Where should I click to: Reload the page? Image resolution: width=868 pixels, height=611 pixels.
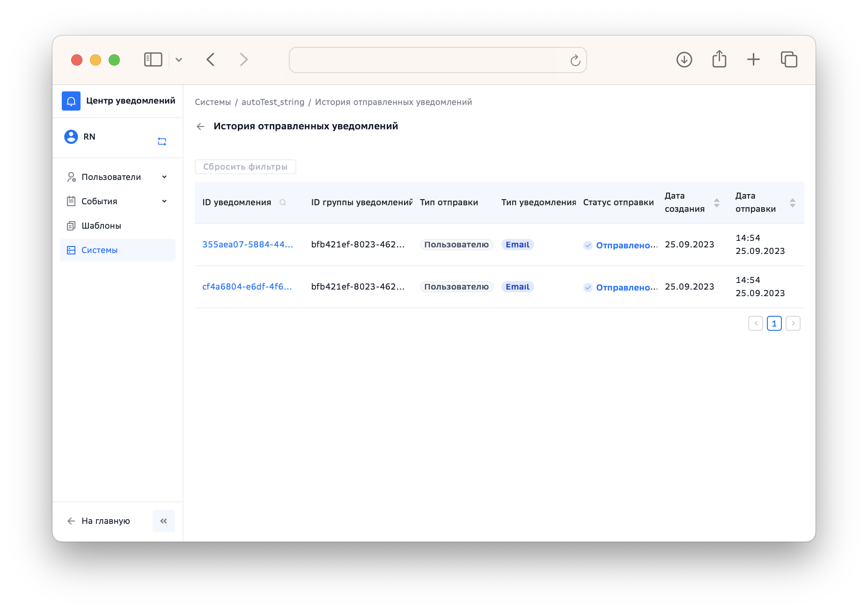[575, 60]
